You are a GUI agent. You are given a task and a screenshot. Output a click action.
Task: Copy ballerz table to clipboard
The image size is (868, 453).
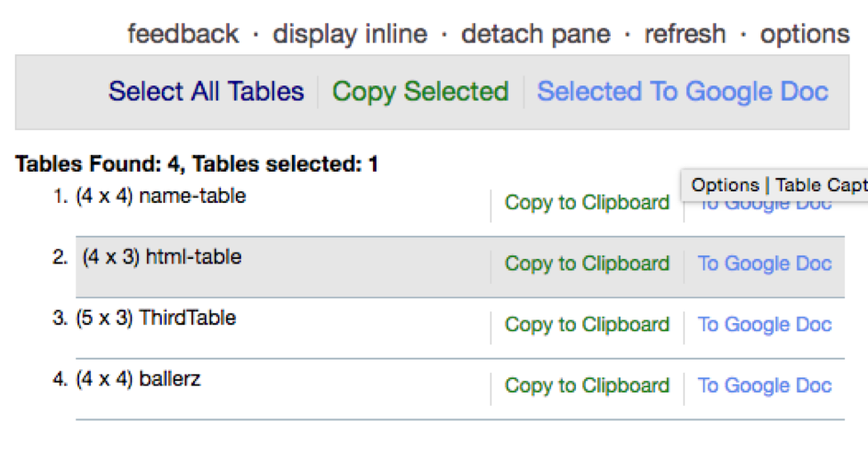pyautogui.click(x=587, y=385)
